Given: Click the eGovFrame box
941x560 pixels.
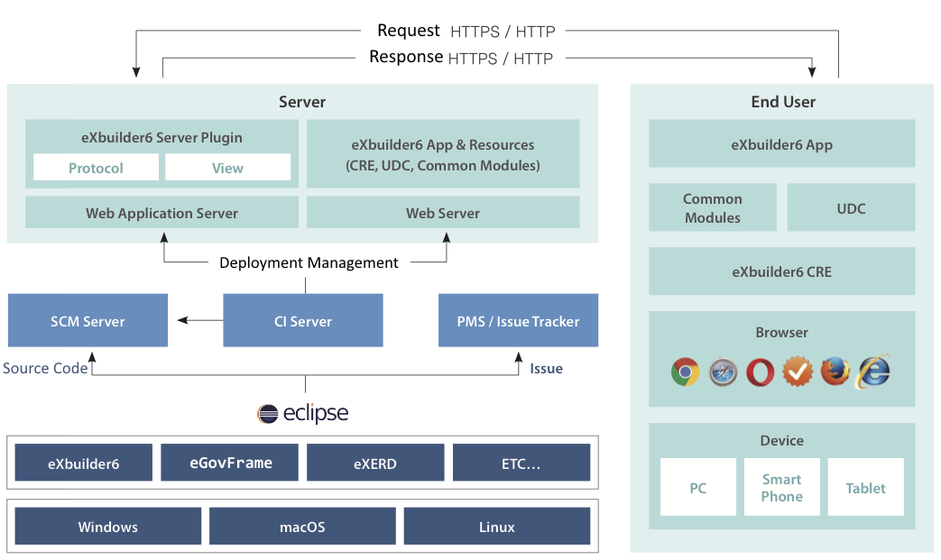Looking at the screenshot, I should 230,463.
